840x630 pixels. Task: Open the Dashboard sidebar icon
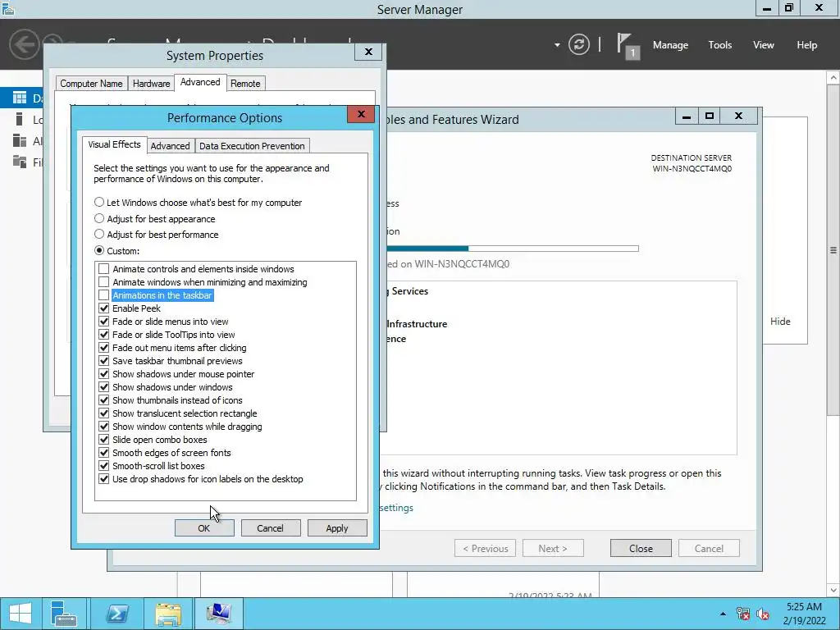(20, 98)
